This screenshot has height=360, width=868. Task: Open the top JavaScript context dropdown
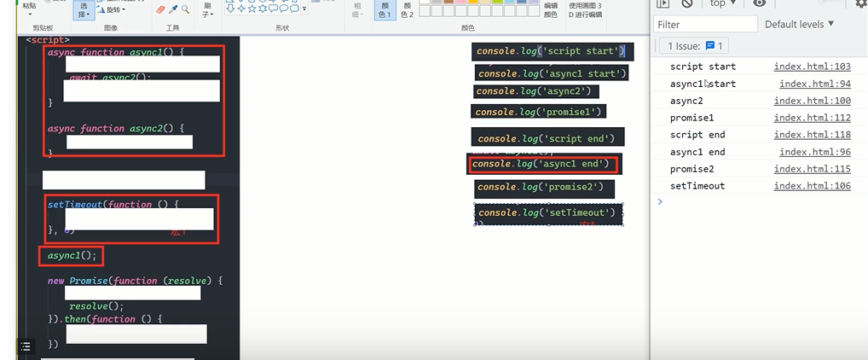pos(723,3)
